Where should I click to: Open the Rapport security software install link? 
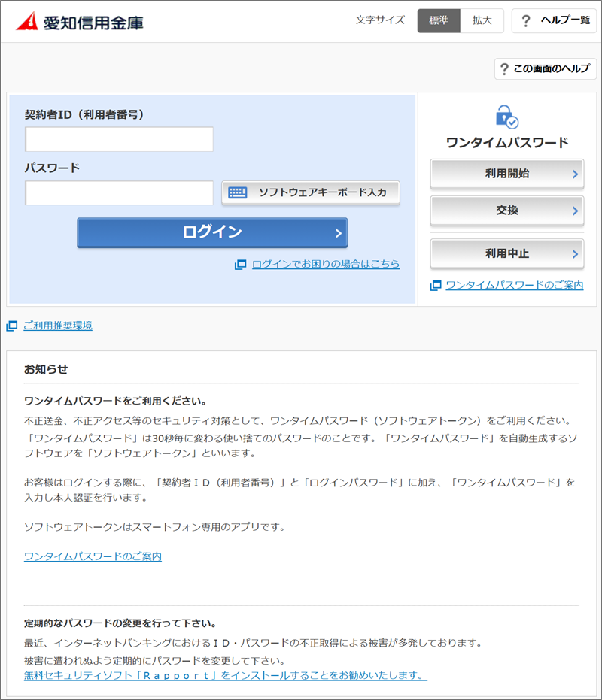point(225,675)
